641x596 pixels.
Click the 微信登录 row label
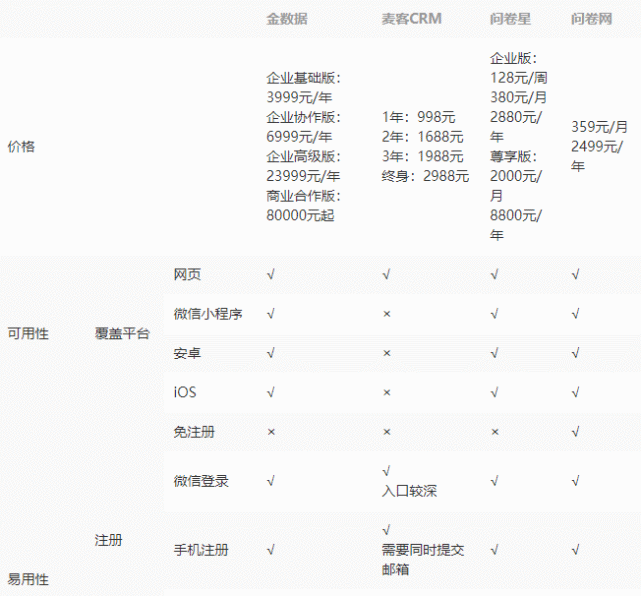click(201, 481)
